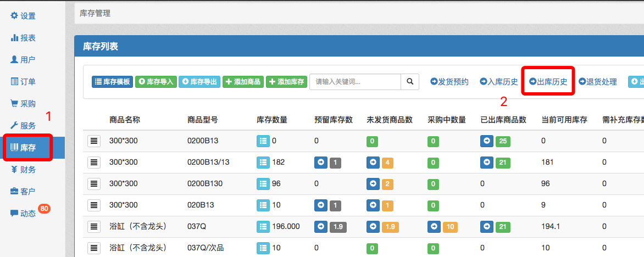The height and width of the screenshot is (257, 644).
Task: Click the green 添加商品 button
Action: (x=243, y=82)
